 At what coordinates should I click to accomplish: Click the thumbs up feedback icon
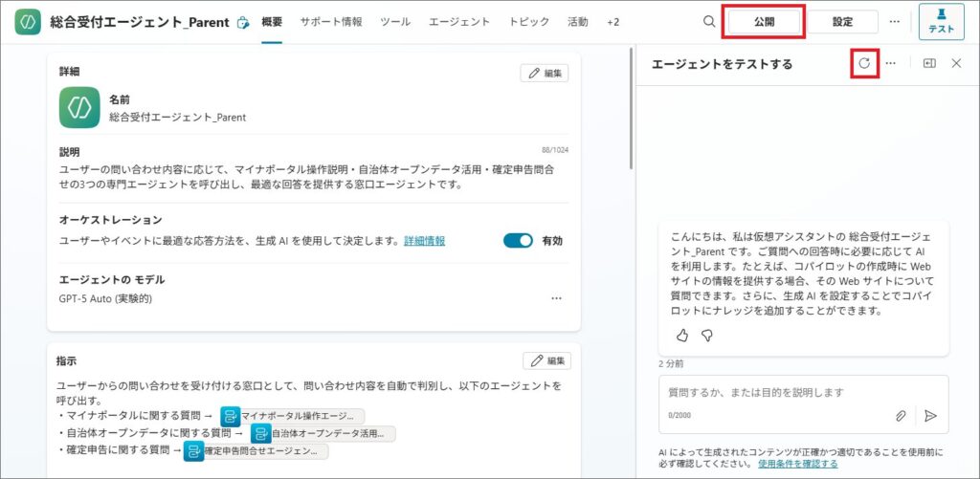(x=682, y=336)
